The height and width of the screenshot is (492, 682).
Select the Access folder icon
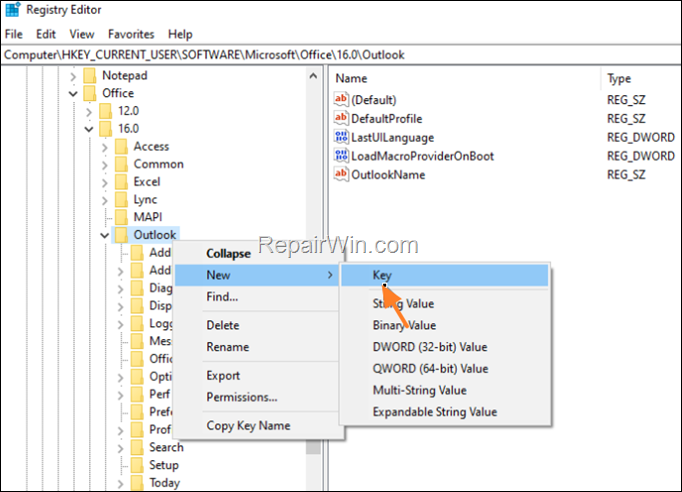click(121, 147)
